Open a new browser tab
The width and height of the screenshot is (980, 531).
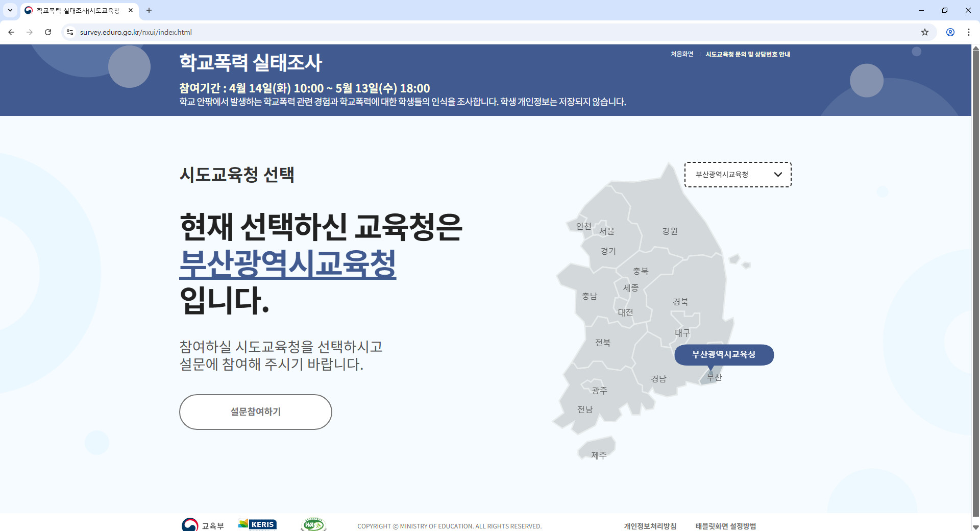[149, 10]
